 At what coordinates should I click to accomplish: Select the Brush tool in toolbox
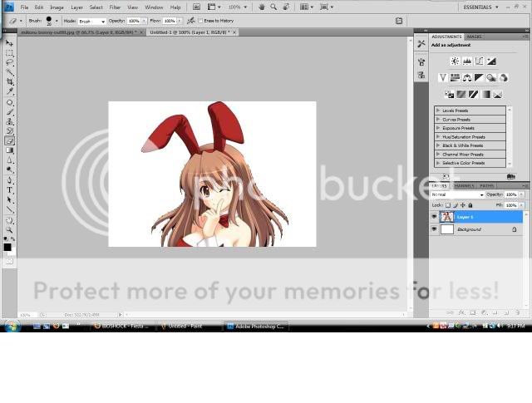(x=9, y=112)
